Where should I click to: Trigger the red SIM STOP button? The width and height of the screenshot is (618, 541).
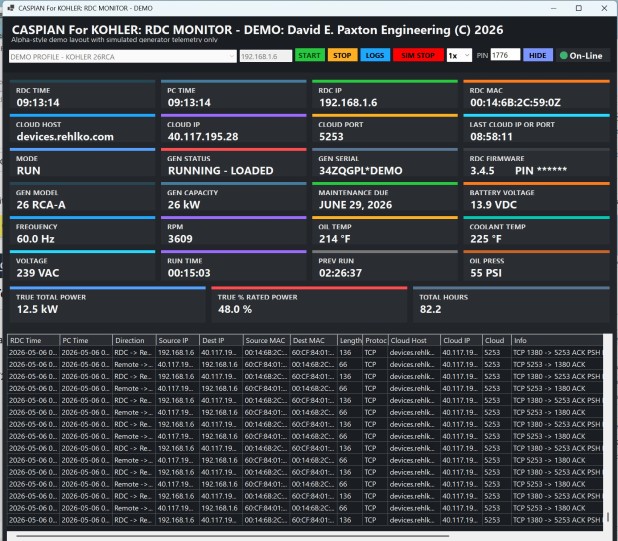click(418, 56)
